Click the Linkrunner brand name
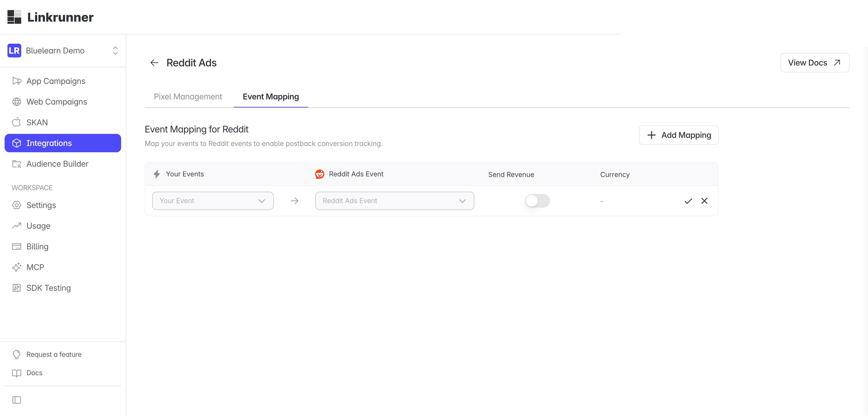The image size is (868, 416). pos(60,17)
